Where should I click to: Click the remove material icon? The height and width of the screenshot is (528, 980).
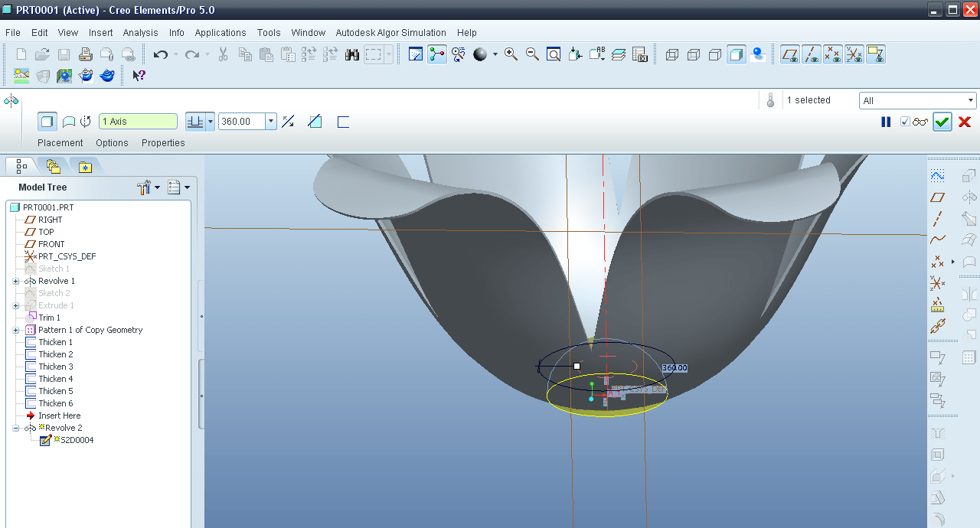pos(315,122)
